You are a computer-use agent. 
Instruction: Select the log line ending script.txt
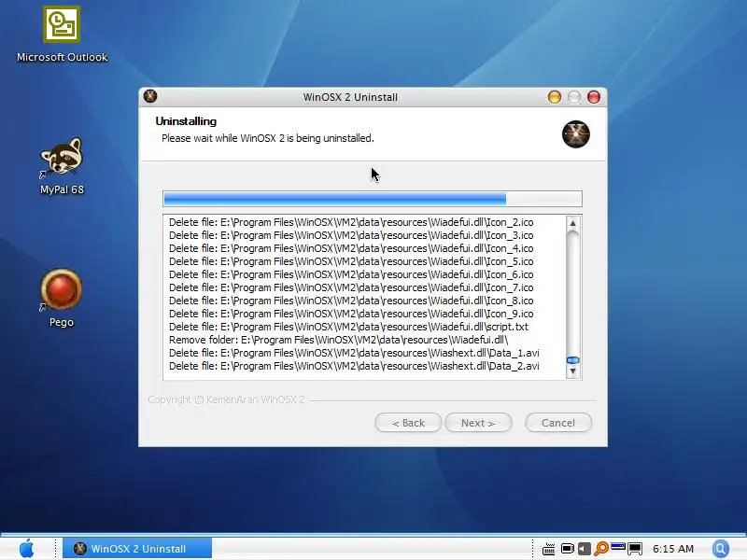(x=348, y=328)
